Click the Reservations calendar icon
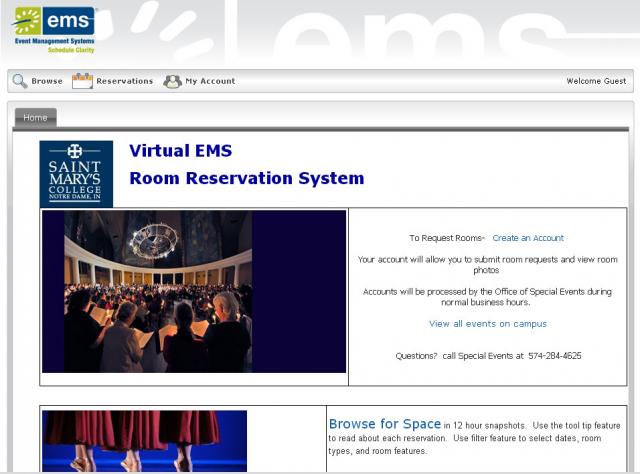 pyautogui.click(x=82, y=81)
